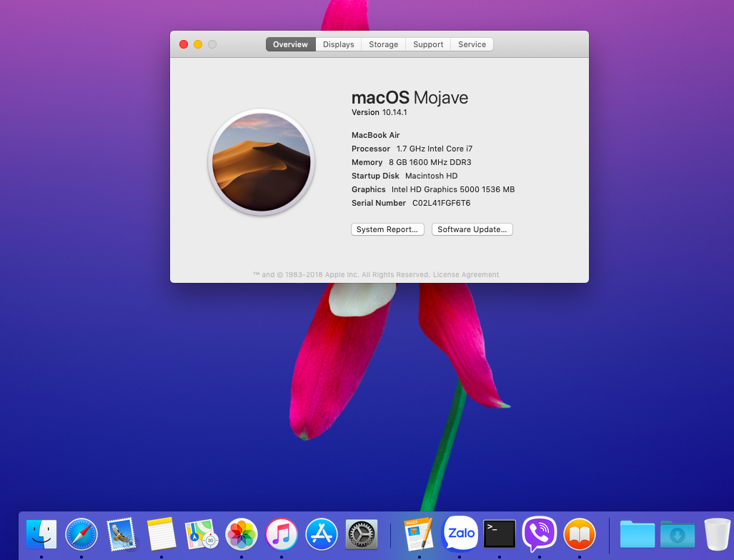Image resolution: width=734 pixels, height=560 pixels.
Task: Open System Preferences gear icon
Action: coord(362,534)
